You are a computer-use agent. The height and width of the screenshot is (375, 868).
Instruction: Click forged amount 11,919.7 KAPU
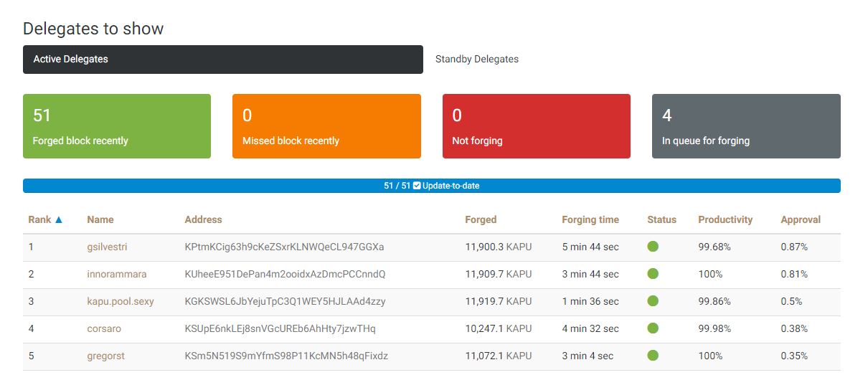499,301
